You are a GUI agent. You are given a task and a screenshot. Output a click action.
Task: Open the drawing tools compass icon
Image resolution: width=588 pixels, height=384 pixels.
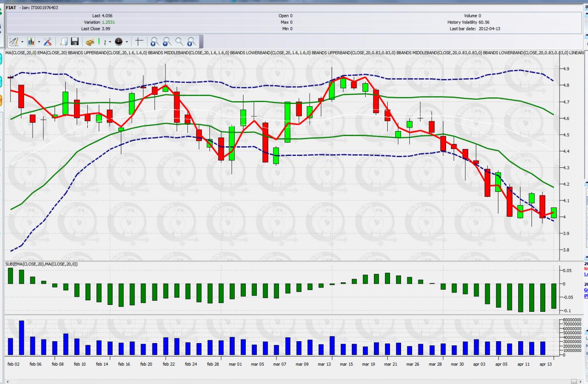14,41
